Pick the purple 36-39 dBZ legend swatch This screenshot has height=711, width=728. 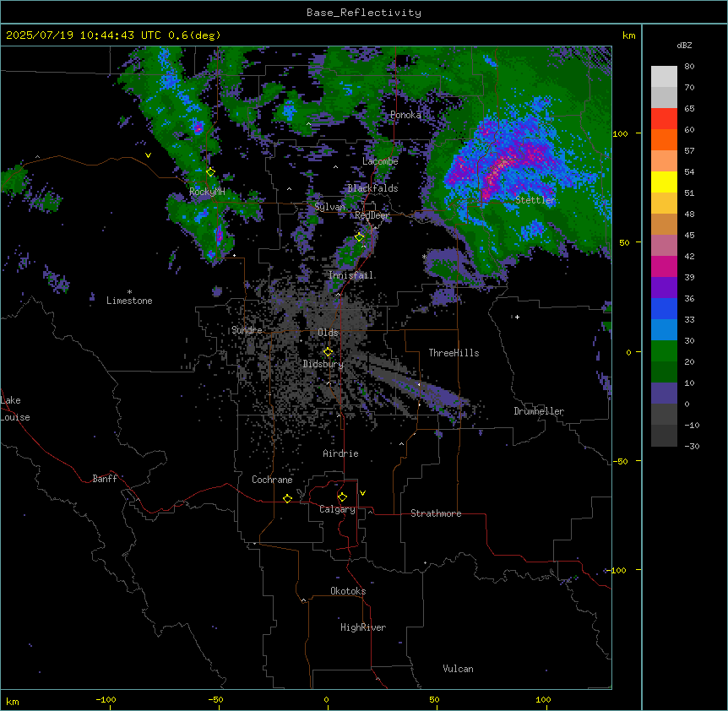click(x=664, y=288)
